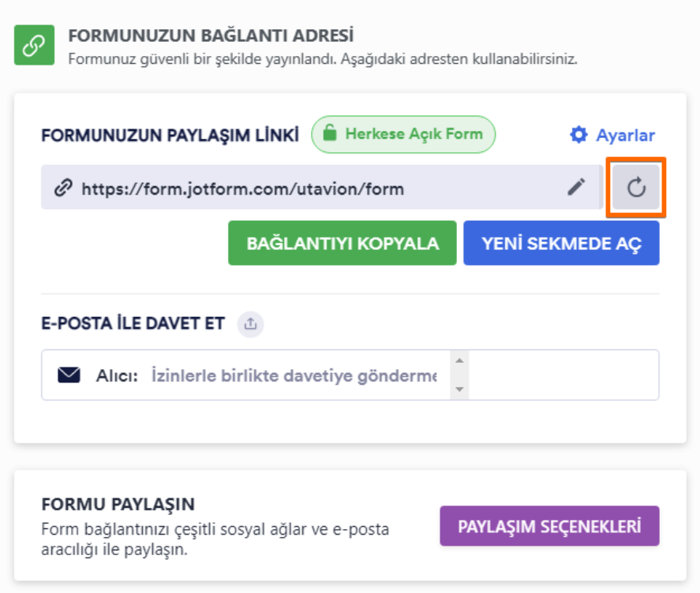Click the Alıcı email recipient input
Image resolution: width=700 pixels, height=593 pixels.
coord(294,375)
